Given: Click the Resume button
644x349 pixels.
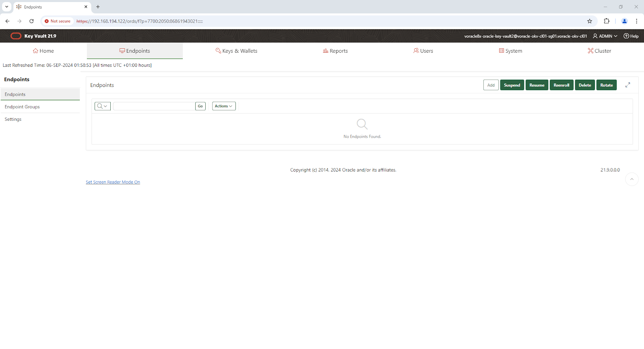Looking at the screenshot, I should pos(537,85).
